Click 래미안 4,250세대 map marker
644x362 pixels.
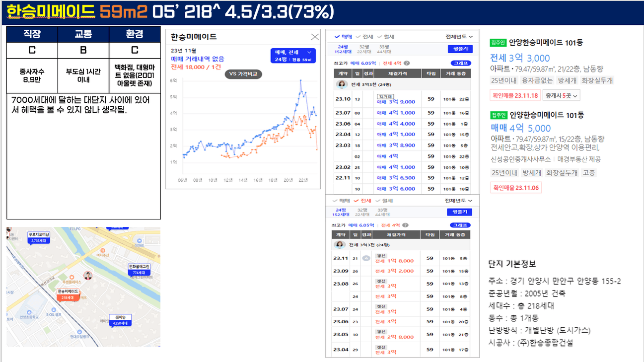[120, 320]
